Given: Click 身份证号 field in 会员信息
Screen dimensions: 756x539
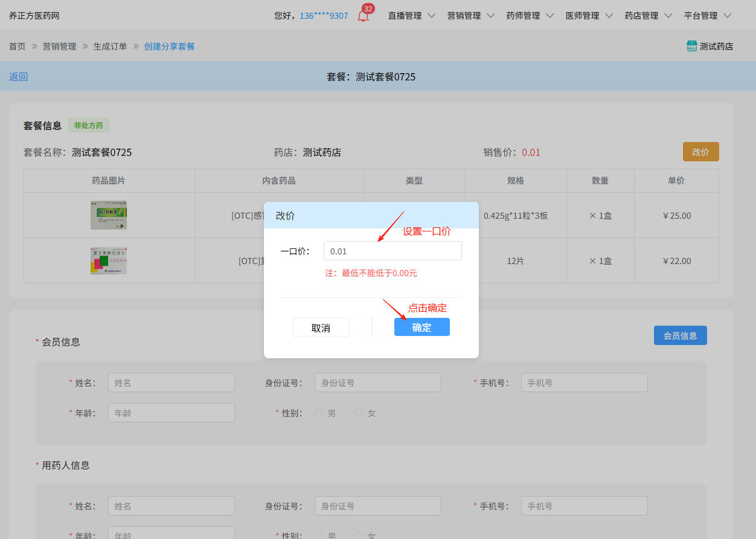Looking at the screenshot, I should [378, 382].
